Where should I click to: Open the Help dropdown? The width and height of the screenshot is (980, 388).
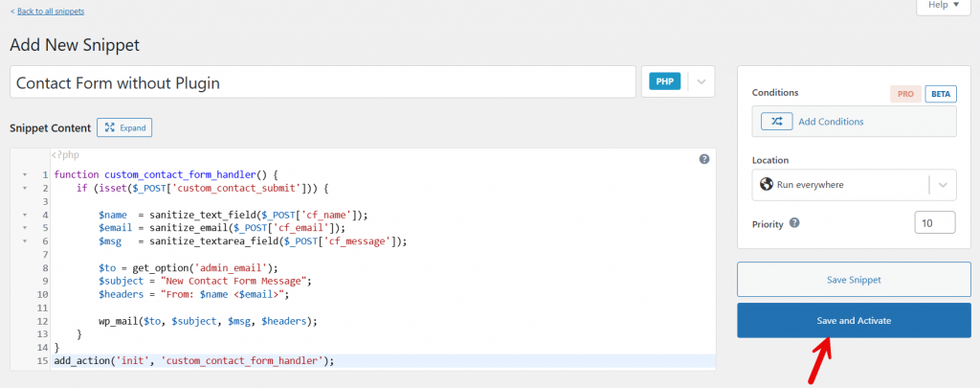(943, 5)
